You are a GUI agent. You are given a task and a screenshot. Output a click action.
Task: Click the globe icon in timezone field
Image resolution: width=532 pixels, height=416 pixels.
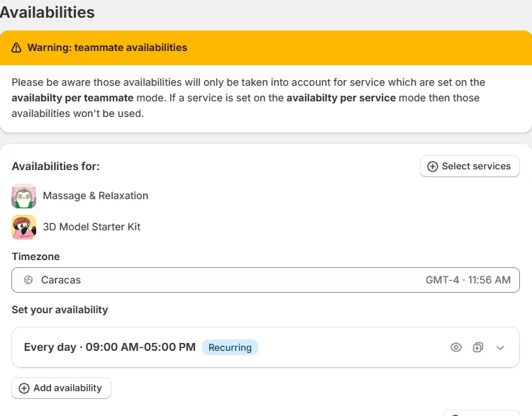(x=28, y=280)
